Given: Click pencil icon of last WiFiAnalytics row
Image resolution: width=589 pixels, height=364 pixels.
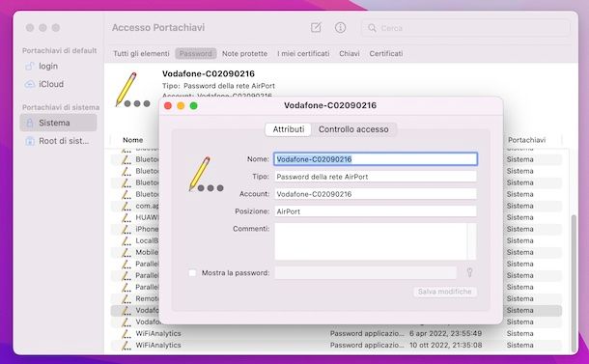Looking at the screenshot, I should pos(126,346).
